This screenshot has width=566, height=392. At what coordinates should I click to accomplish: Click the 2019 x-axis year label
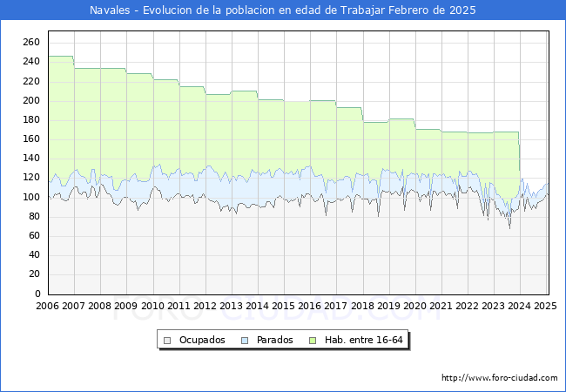click(x=388, y=306)
